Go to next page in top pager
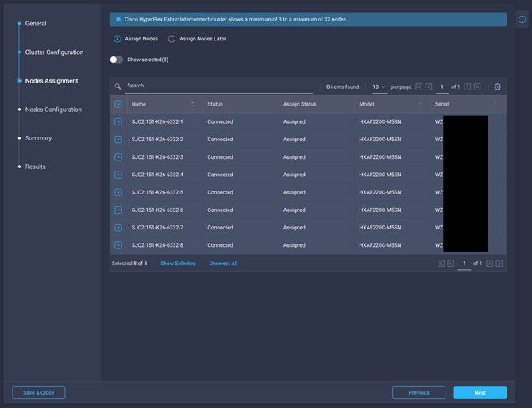 click(x=467, y=87)
